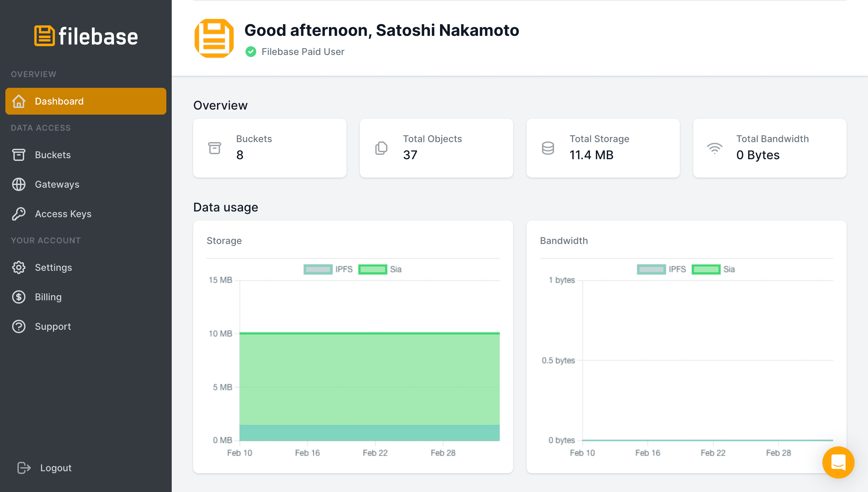Click the green Sia area in Storage chart
This screenshot has width=868, height=492.
[x=370, y=378]
